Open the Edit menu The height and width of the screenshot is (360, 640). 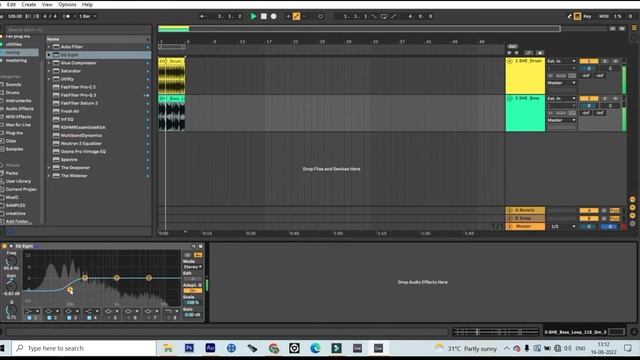(x=11, y=4)
